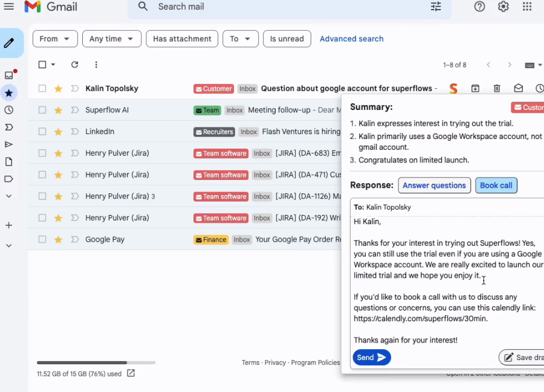Open the Any time filter dropdown
The width and height of the screenshot is (544, 392).
[x=112, y=39]
